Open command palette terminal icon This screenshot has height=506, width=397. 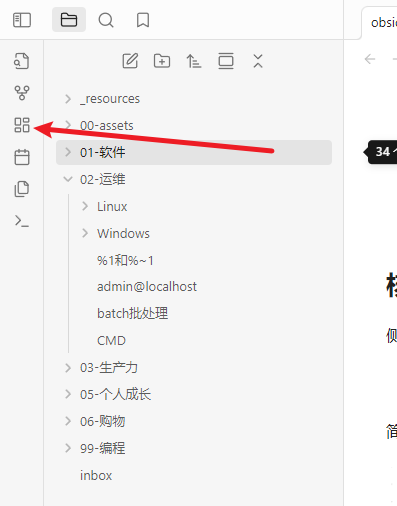22,221
